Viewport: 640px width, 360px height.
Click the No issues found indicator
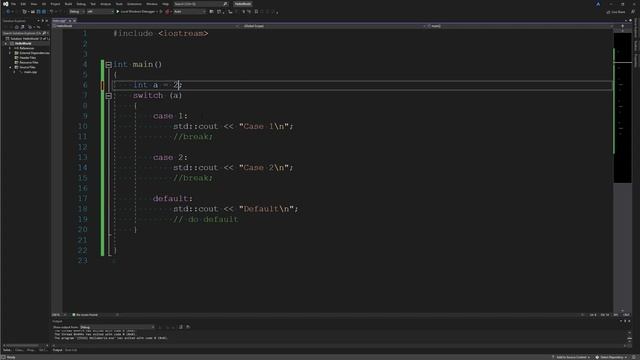click(85, 315)
